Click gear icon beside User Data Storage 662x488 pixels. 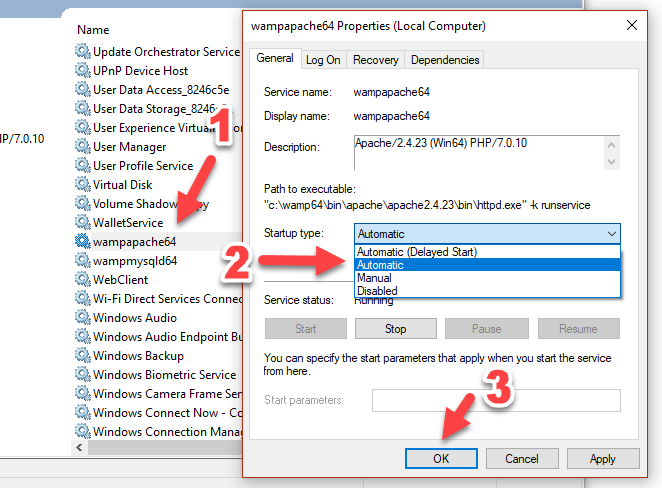click(x=83, y=108)
